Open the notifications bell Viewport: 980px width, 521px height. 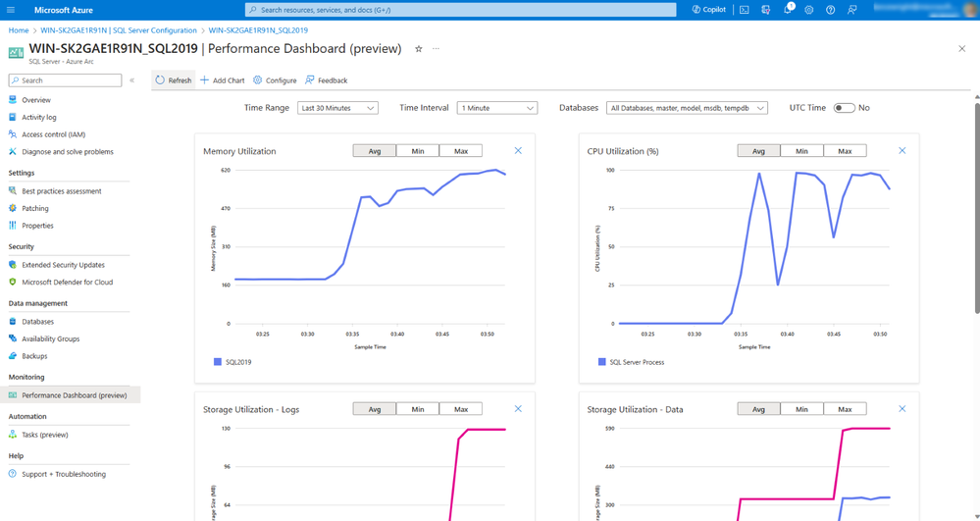tap(788, 10)
